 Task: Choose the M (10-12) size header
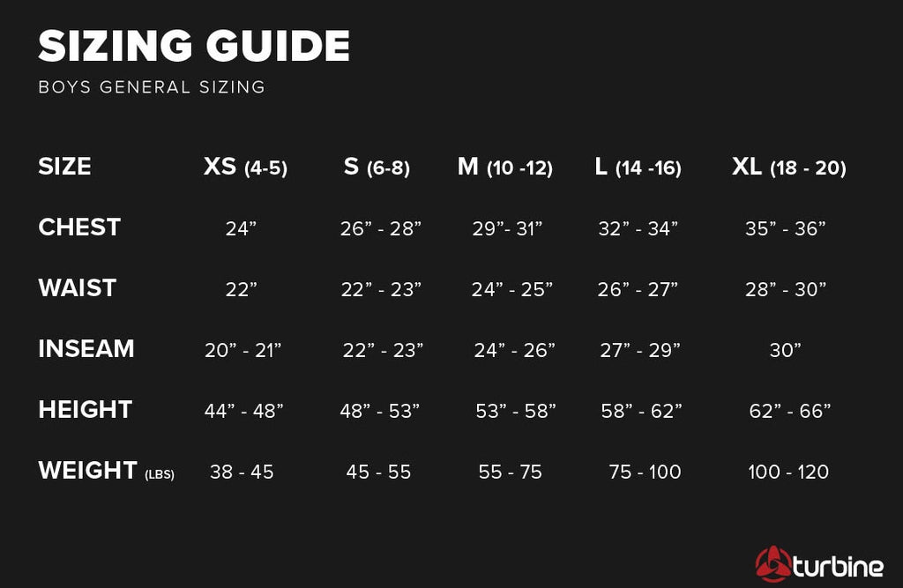[x=505, y=167]
